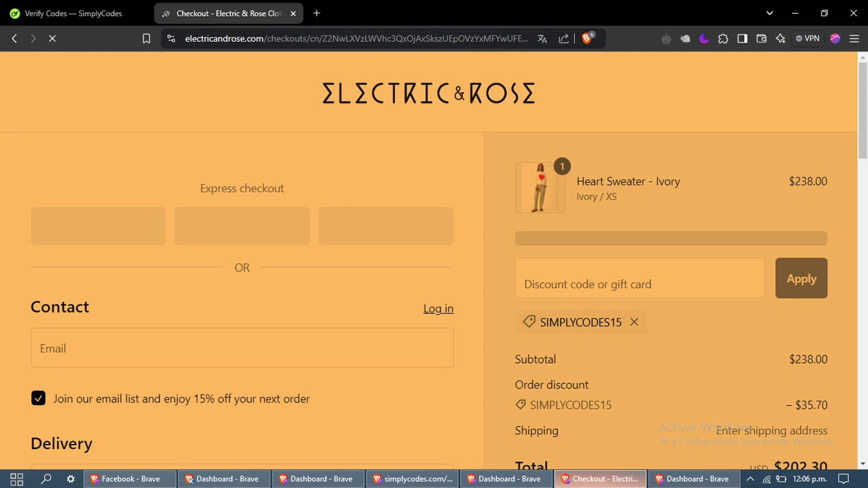The image size is (868, 488).
Task: Click the VPN button
Action: [808, 38]
